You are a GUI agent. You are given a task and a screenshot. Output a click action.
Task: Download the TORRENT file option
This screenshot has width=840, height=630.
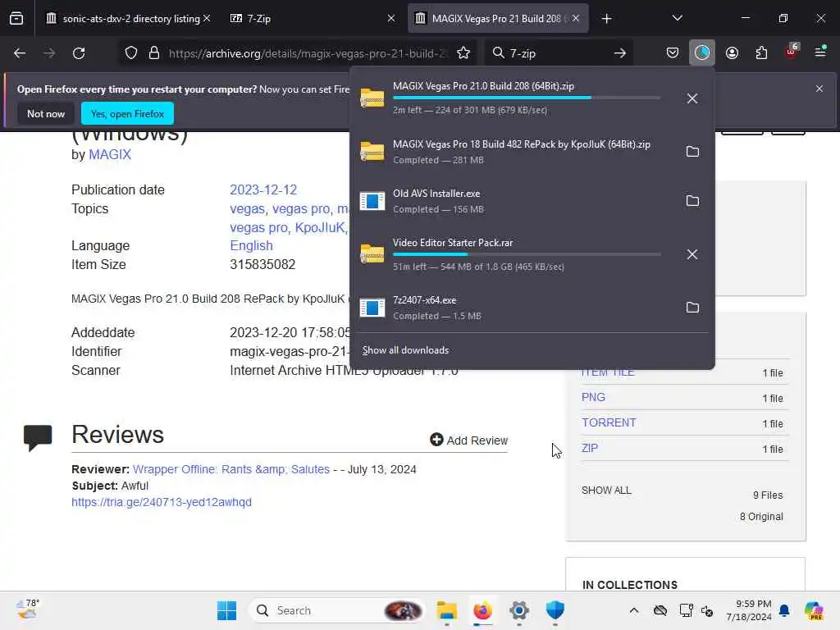609,422
